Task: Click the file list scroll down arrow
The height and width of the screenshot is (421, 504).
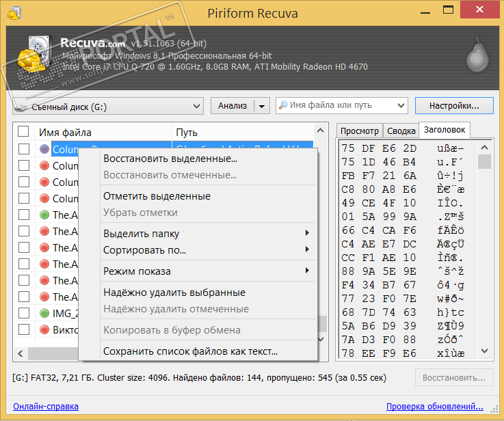Action: (x=321, y=339)
